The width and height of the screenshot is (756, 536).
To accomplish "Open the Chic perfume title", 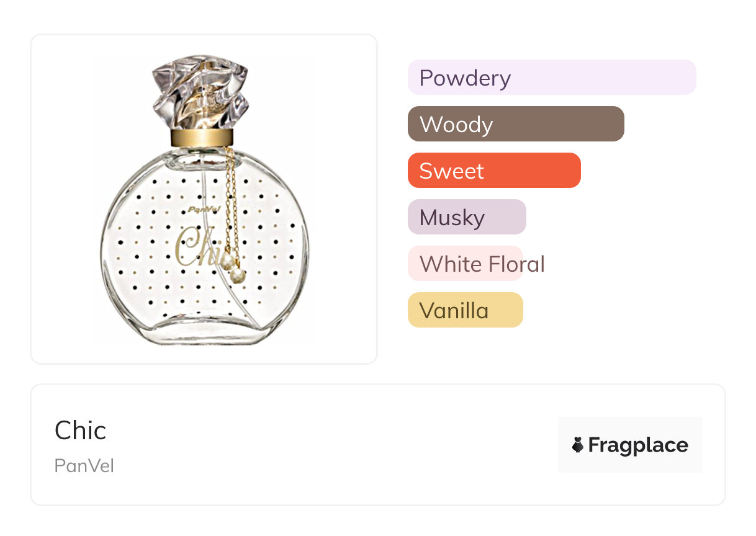I will pyautogui.click(x=81, y=431).
